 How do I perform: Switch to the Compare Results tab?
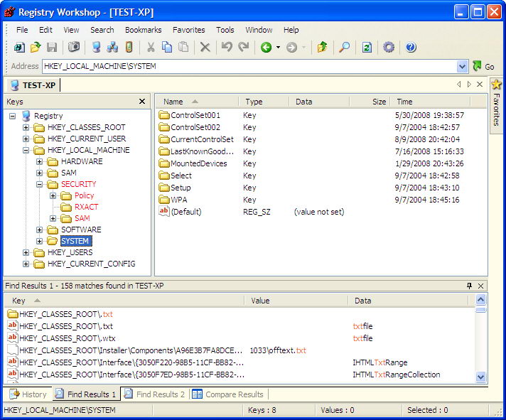(227, 394)
